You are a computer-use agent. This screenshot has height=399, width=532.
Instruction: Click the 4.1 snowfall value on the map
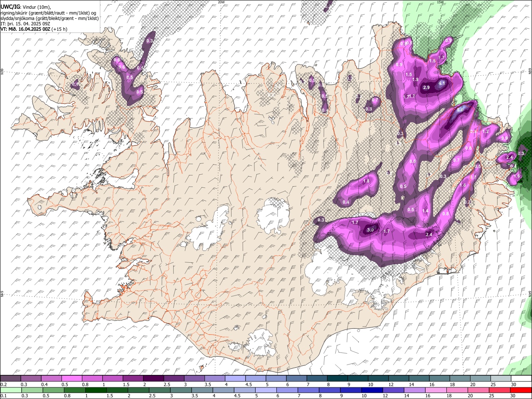click(x=442, y=83)
